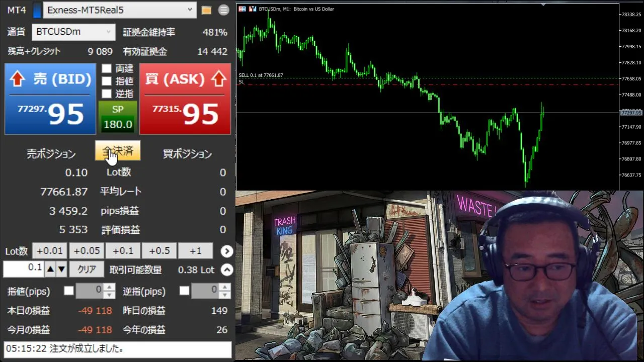The image size is (644, 362).
Task: Click the SL stop-loss line label
Action: click(x=241, y=81)
